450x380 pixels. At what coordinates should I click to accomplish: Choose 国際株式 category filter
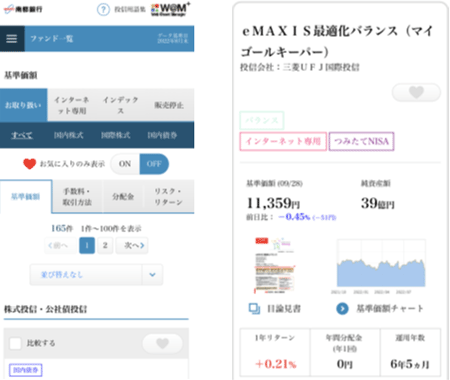pyautogui.click(x=116, y=135)
